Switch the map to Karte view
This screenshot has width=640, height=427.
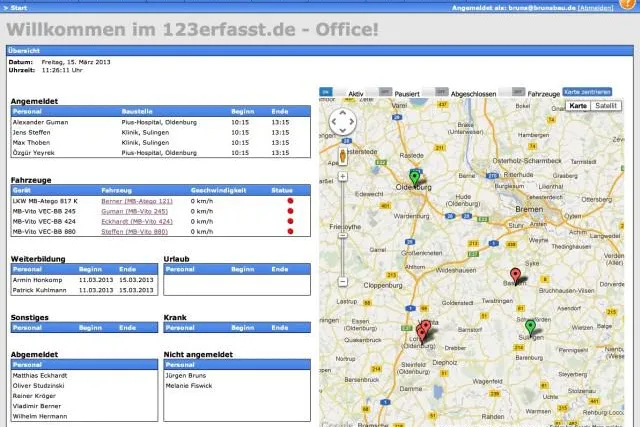(x=578, y=106)
